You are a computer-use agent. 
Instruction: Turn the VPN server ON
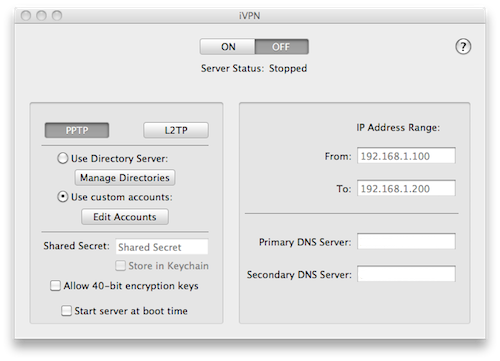tap(228, 47)
